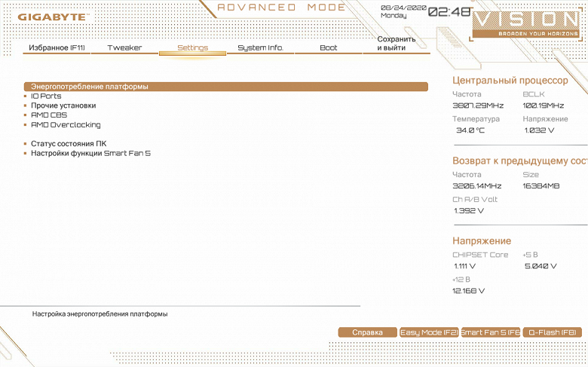Click the +5 В value 5.040 V
The width and height of the screenshot is (588, 367).
(x=541, y=266)
